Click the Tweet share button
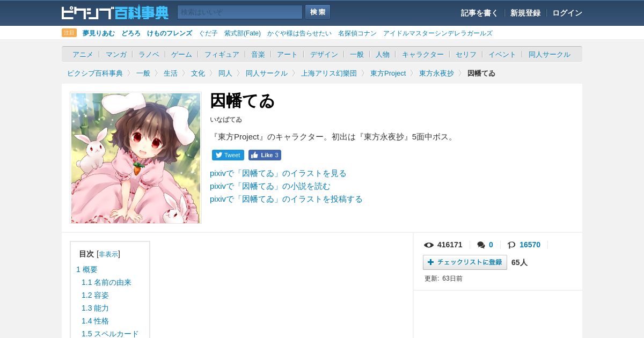The width and height of the screenshot is (644, 338). (x=228, y=155)
